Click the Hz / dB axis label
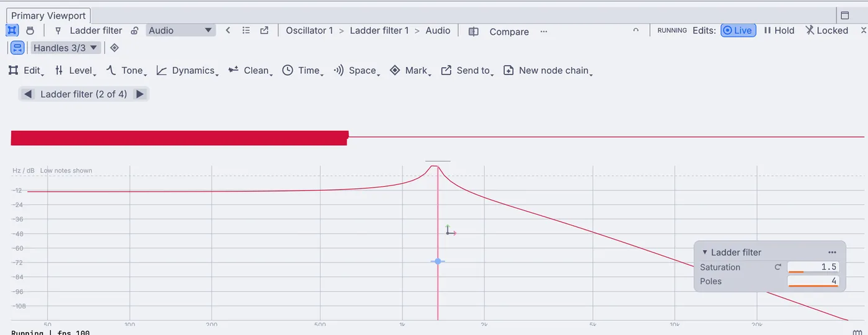This screenshot has height=335, width=868. tap(24, 171)
